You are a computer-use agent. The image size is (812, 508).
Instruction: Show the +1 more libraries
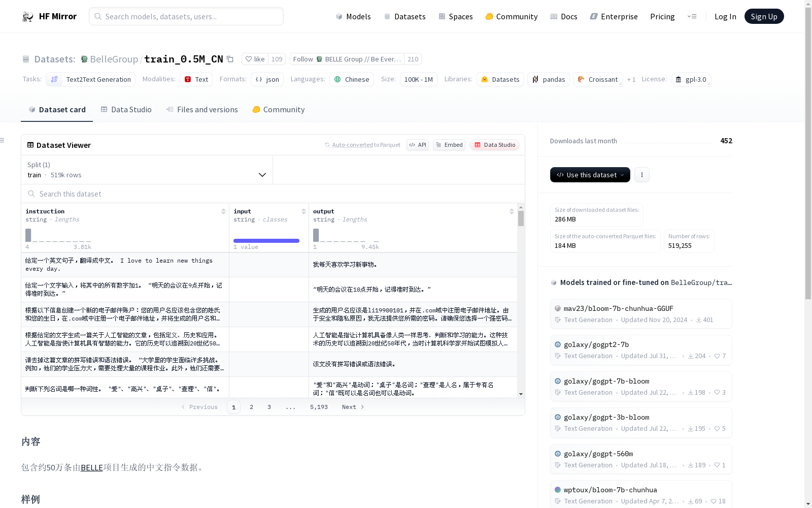tap(631, 79)
